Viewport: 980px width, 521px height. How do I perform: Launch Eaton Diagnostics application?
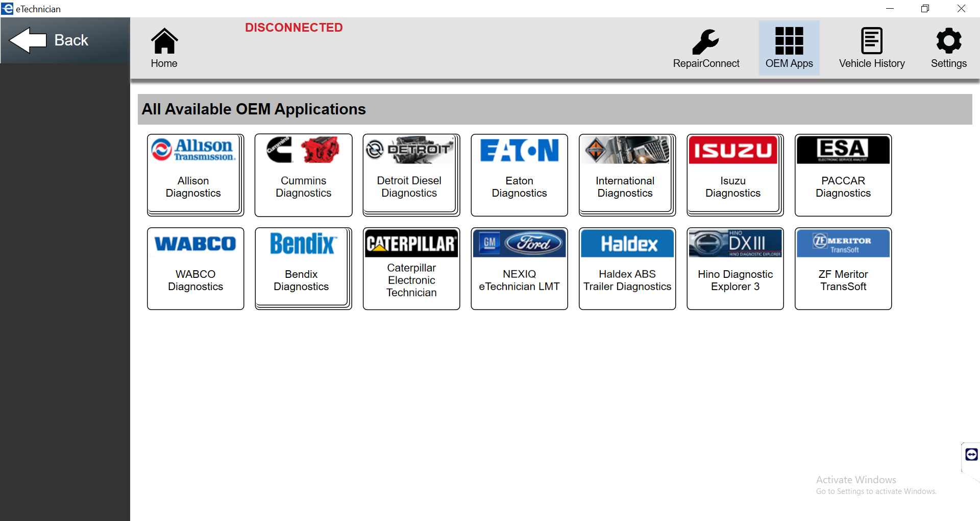click(519, 175)
